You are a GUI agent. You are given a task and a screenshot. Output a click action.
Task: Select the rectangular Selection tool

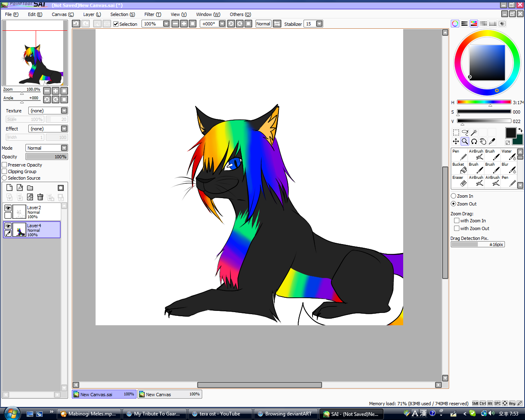(x=456, y=132)
